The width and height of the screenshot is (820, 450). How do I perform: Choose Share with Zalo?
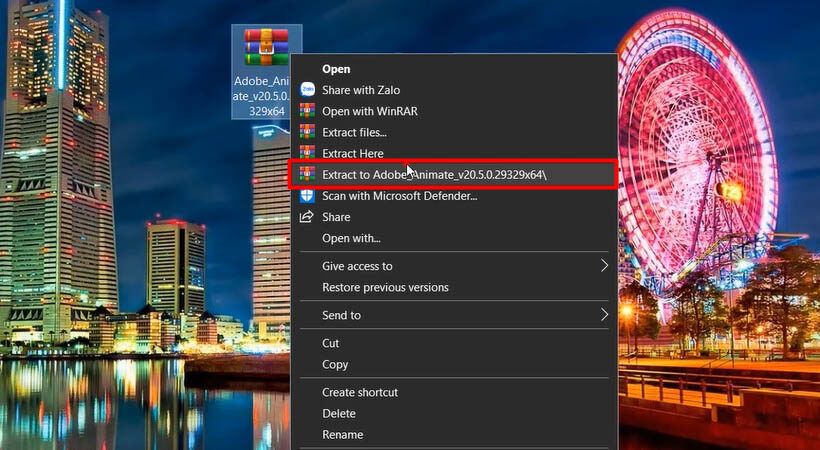tap(361, 90)
